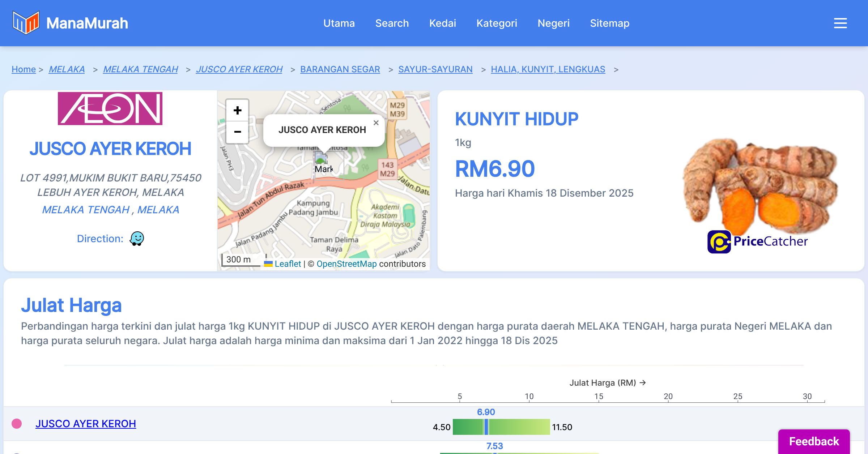Click the pink dot beside JUSCO AYER KEROH
The width and height of the screenshot is (868, 454).
17,424
